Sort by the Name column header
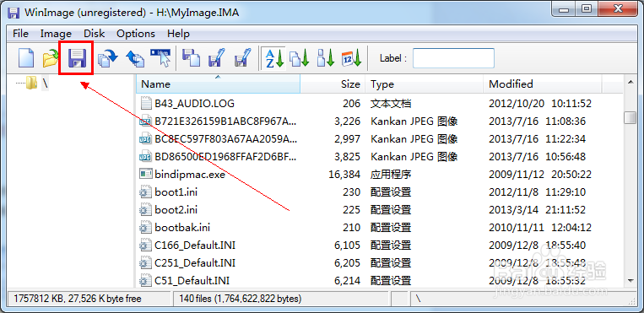 coord(218,84)
